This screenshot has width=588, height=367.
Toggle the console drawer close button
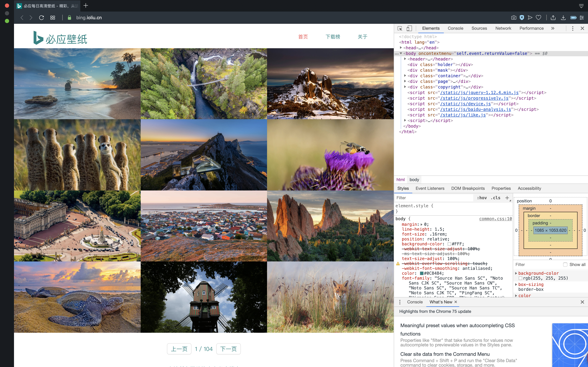click(583, 301)
